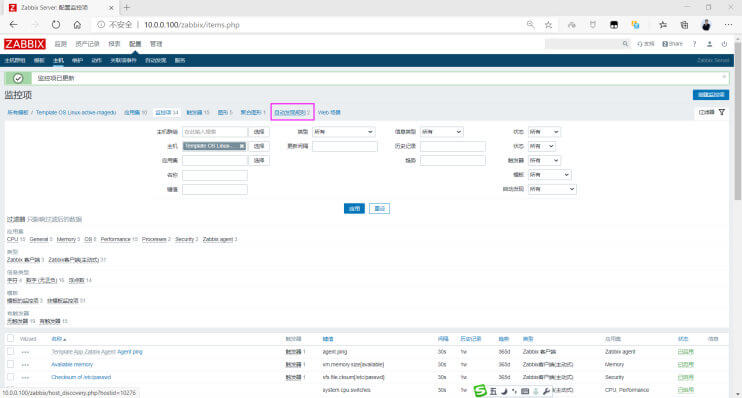
Task: Open the 类型 filter dropdown
Action: click(x=344, y=132)
